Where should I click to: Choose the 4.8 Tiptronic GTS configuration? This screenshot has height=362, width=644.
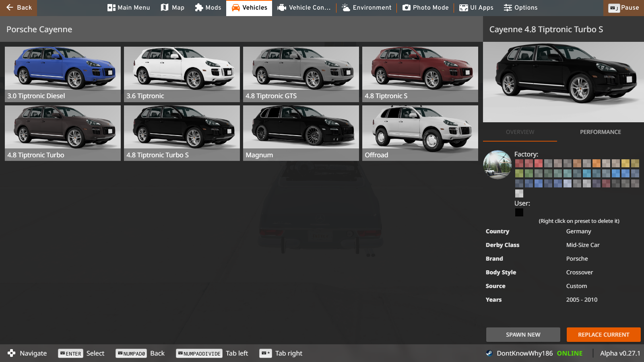[301, 74]
